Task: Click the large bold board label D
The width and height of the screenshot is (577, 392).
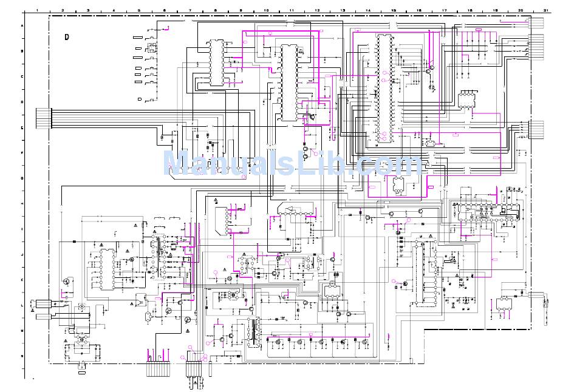Action: pos(67,37)
